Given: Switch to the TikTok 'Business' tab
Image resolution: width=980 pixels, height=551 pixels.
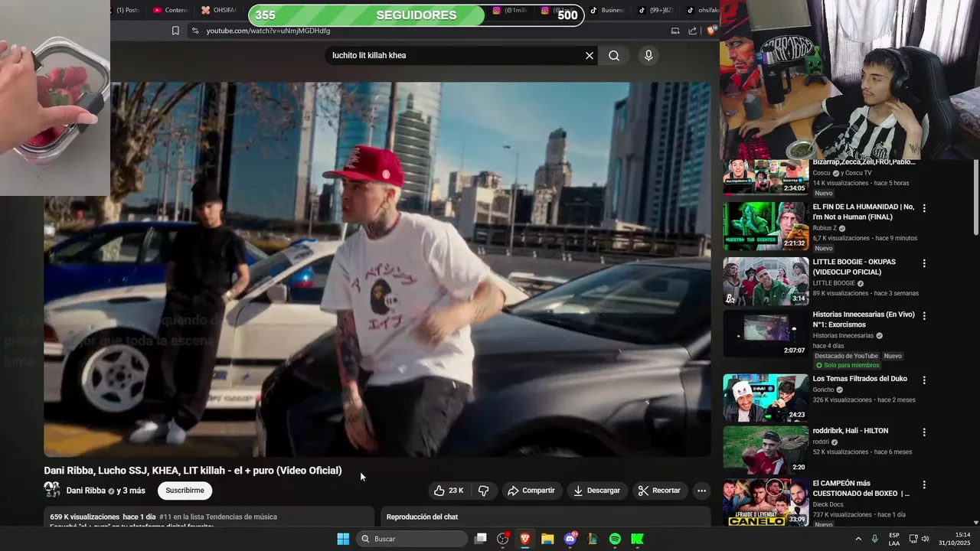Looking at the screenshot, I should pyautogui.click(x=607, y=10).
